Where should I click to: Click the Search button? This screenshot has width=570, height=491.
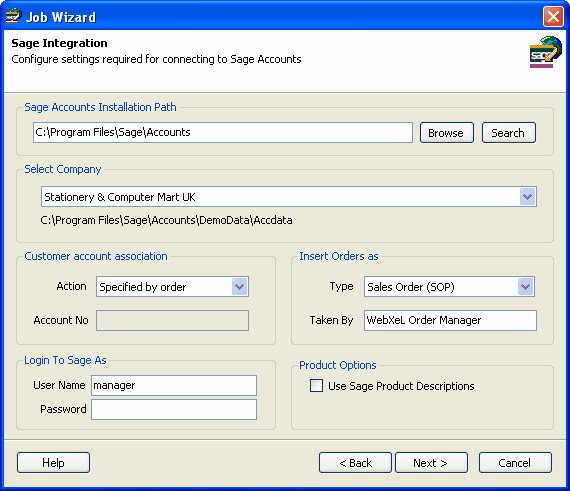point(509,133)
